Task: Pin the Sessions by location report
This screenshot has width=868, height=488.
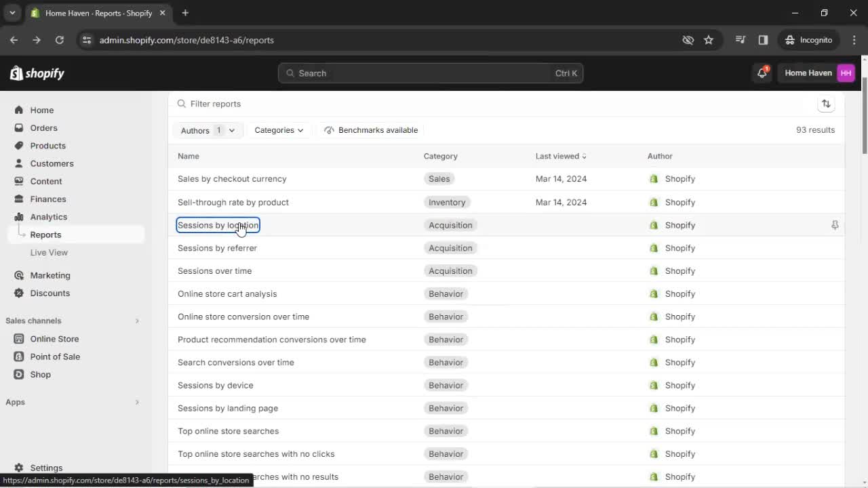Action: (x=835, y=225)
